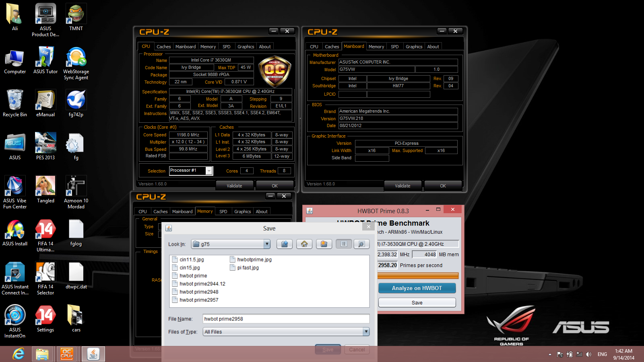Click the Create New Folder icon
The image size is (644, 362).
pos(324,244)
